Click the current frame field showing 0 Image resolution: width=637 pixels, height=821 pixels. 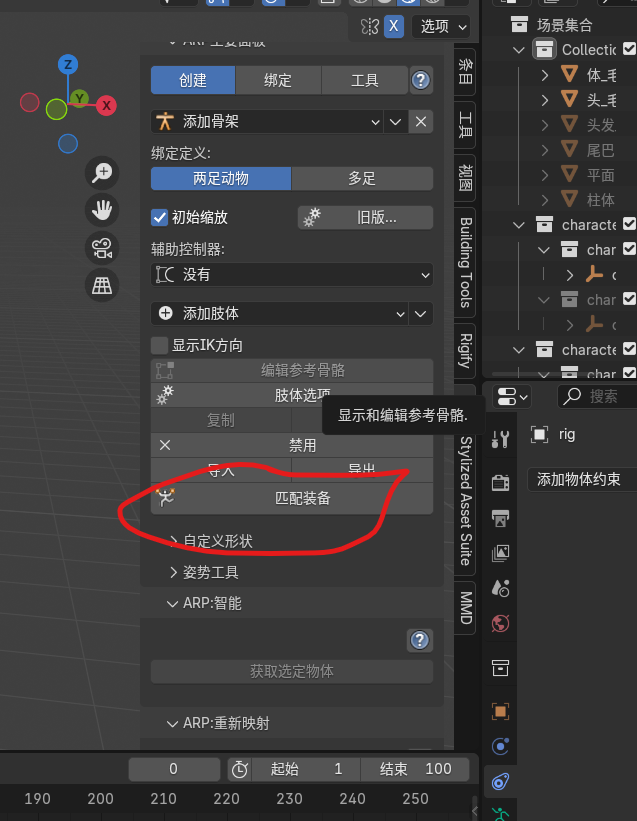coord(174,769)
